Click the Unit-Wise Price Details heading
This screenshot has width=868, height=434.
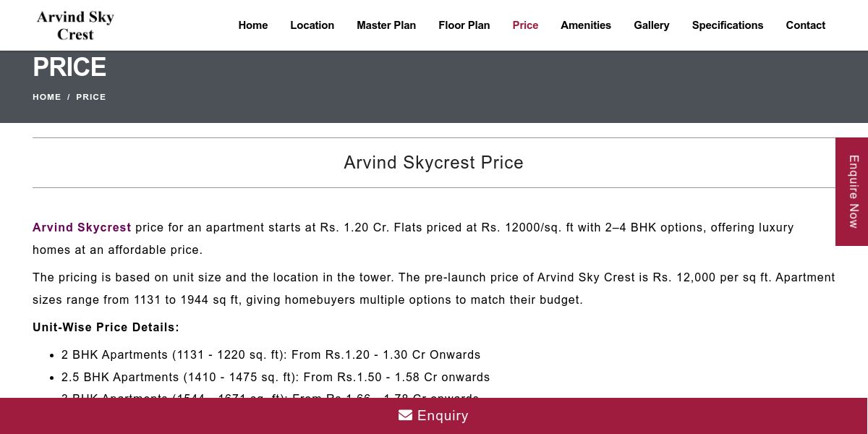click(106, 327)
